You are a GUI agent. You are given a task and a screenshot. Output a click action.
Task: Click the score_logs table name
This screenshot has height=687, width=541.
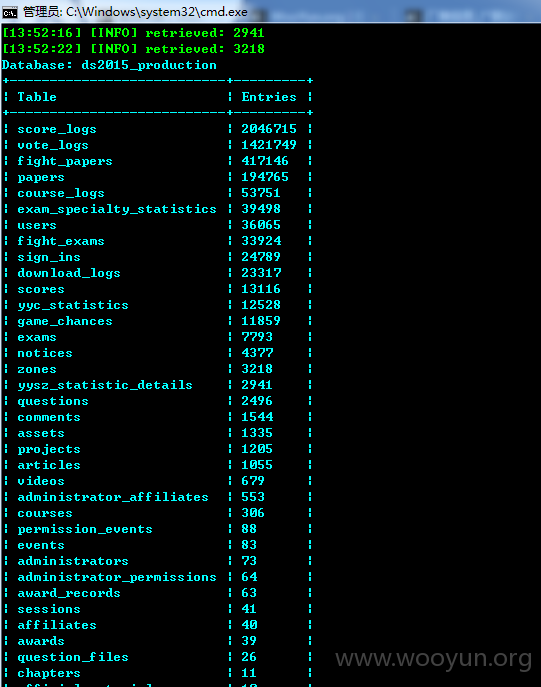[57, 129]
